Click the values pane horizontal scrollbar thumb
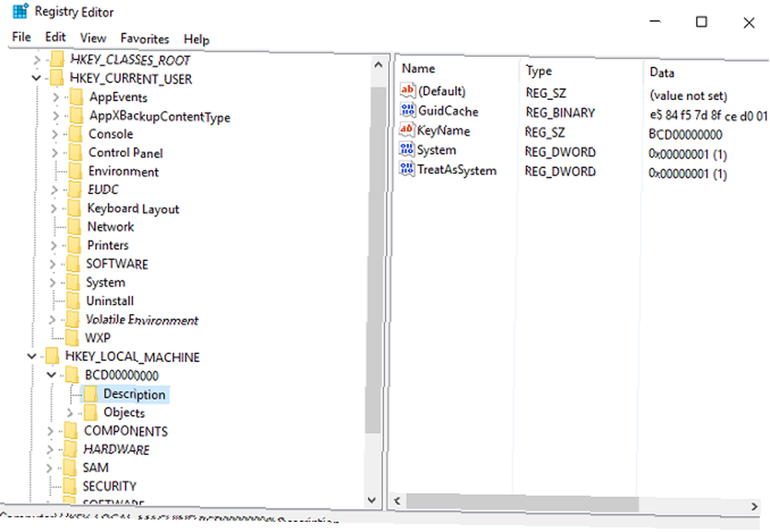770x532 pixels. click(x=523, y=503)
